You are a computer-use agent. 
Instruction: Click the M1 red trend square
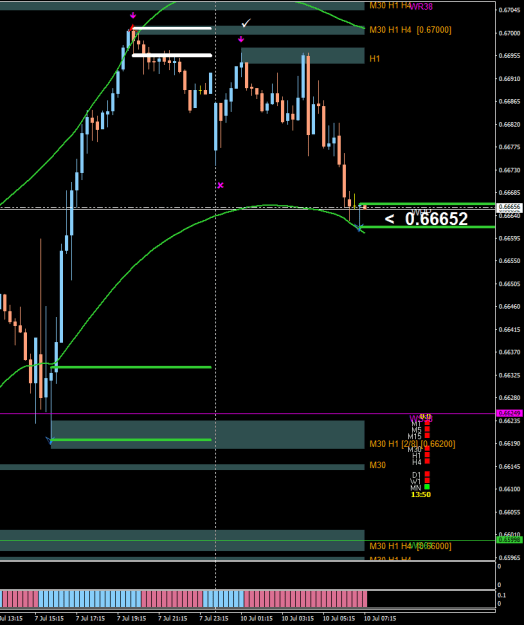(x=427, y=423)
